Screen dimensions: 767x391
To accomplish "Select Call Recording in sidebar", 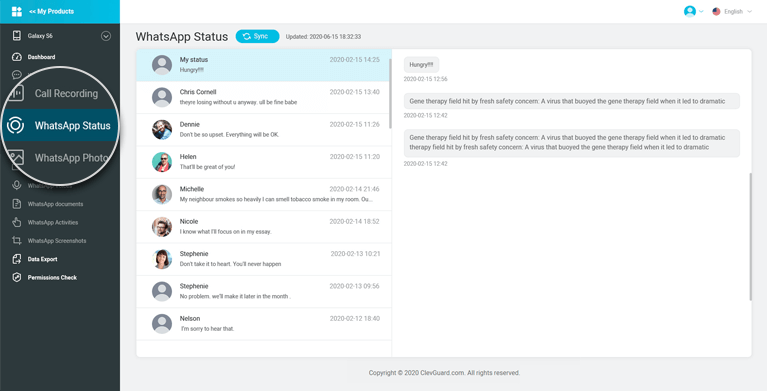I will 66,93.
